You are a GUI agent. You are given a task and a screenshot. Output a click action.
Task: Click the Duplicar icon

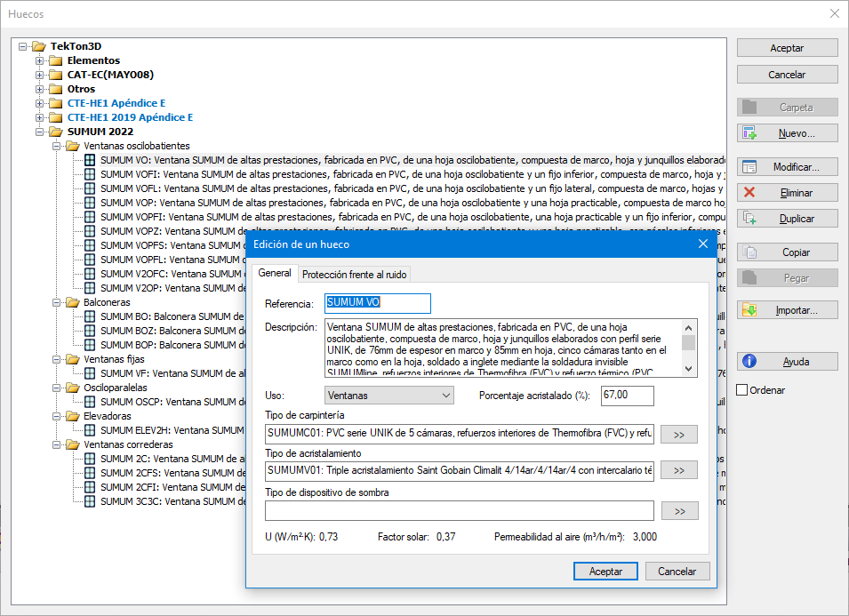point(749,218)
